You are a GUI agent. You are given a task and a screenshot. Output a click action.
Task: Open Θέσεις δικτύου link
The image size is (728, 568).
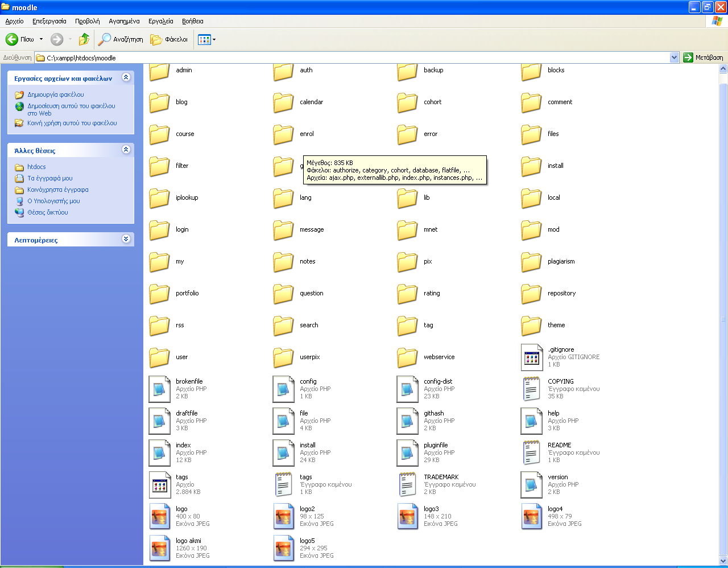click(48, 212)
